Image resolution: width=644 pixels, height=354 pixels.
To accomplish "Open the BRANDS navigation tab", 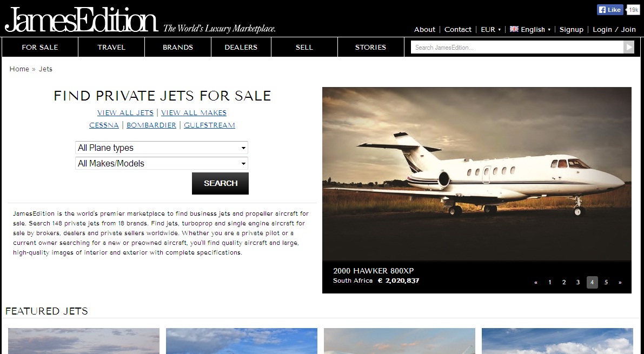I will coord(178,47).
